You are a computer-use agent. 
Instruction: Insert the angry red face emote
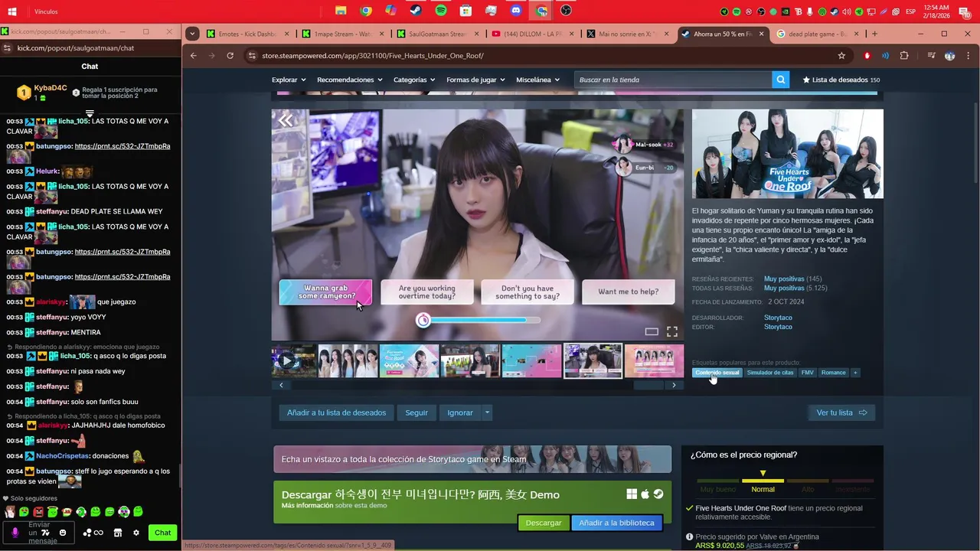point(38,512)
